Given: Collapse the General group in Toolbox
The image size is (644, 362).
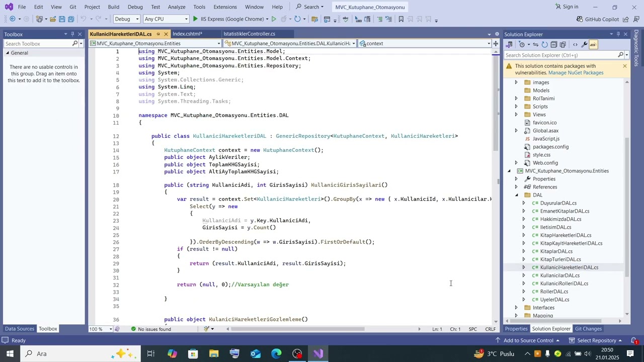Looking at the screenshot, I should point(7,53).
